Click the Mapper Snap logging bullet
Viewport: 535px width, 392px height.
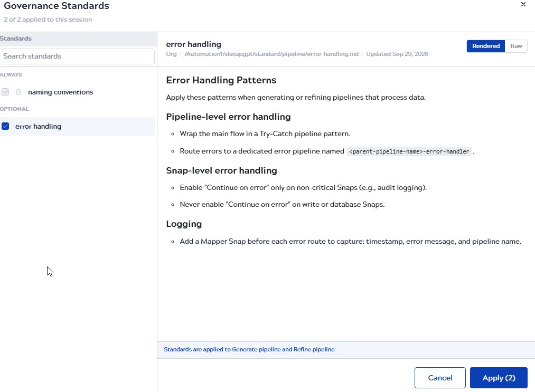click(x=350, y=241)
